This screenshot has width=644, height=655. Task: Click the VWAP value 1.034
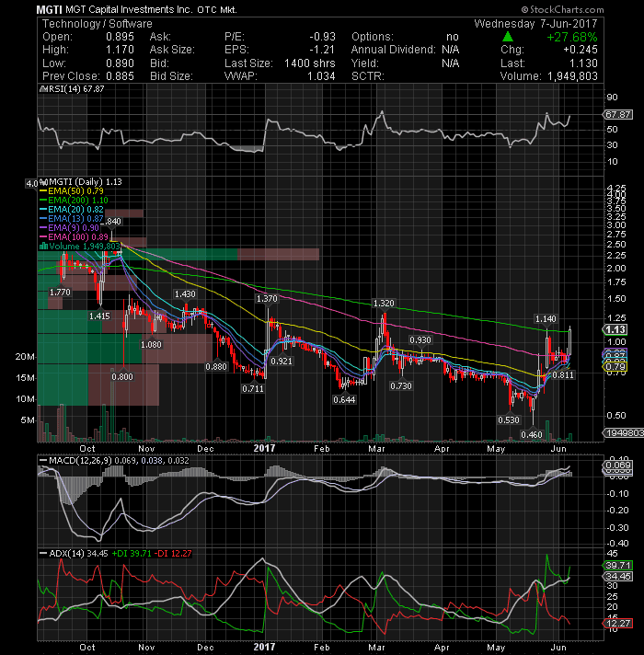coord(321,76)
